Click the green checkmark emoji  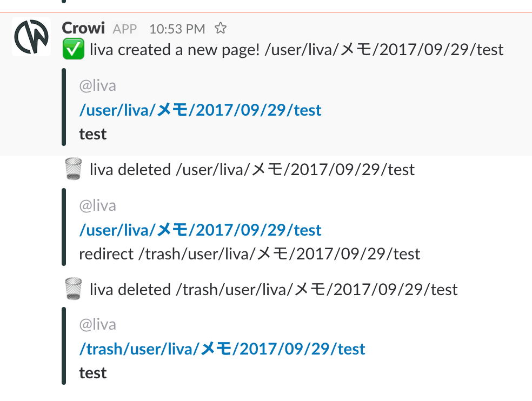point(74,49)
